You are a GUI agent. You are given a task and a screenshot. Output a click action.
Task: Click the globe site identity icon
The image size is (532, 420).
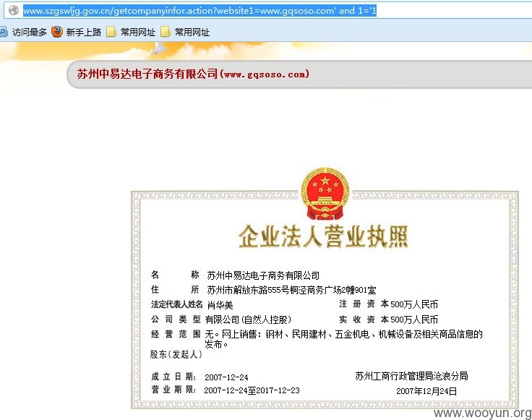coord(14,11)
